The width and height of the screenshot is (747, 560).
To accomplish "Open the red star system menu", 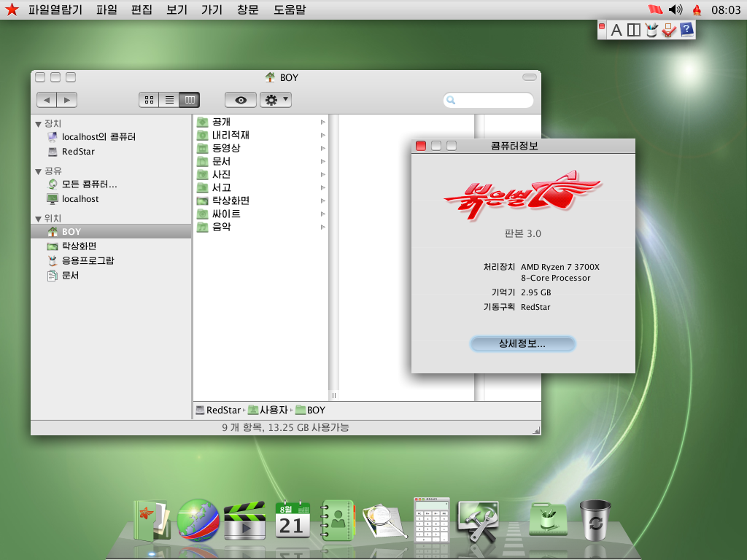I will click(12, 9).
